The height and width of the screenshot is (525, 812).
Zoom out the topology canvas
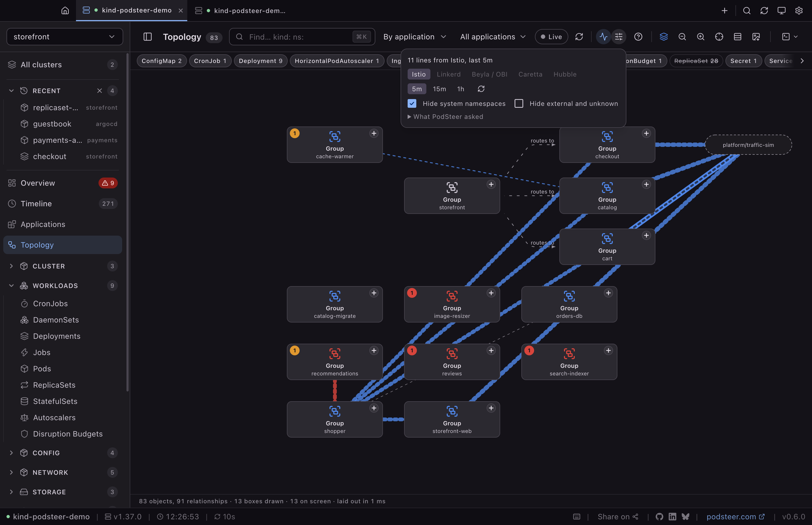coord(682,37)
